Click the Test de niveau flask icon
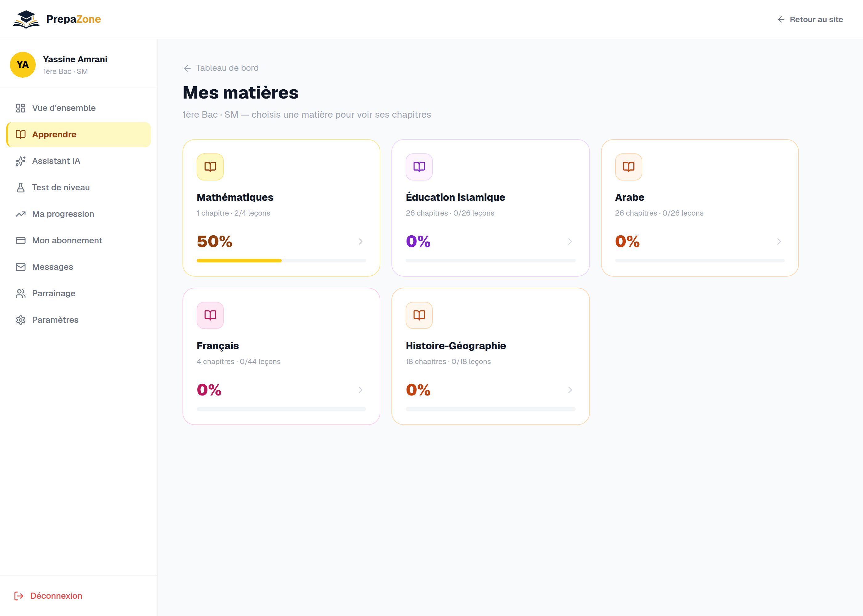863x616 pixels. click(20, 187)
